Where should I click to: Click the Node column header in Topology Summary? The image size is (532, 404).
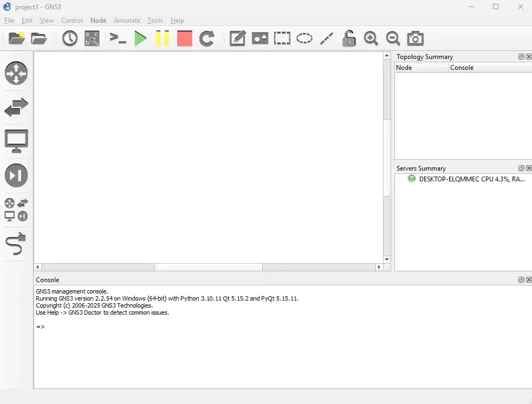pos(421,68)
